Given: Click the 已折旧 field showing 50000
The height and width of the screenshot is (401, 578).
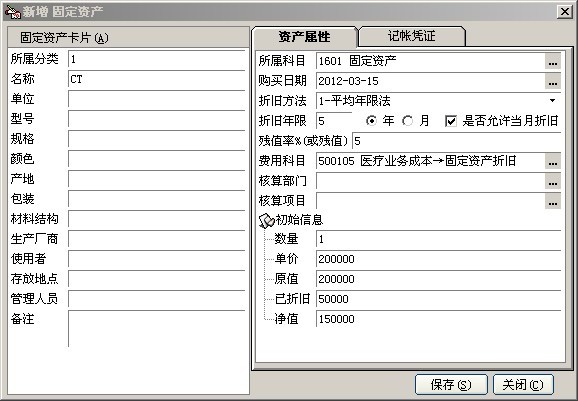Looking at the screenshot, I should (x=438, y=299).
